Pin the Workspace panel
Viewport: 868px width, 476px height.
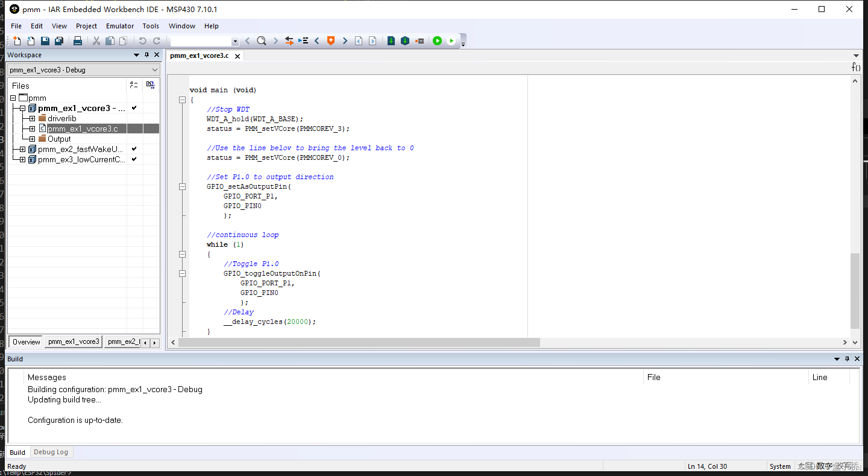(x=146, y=55)
